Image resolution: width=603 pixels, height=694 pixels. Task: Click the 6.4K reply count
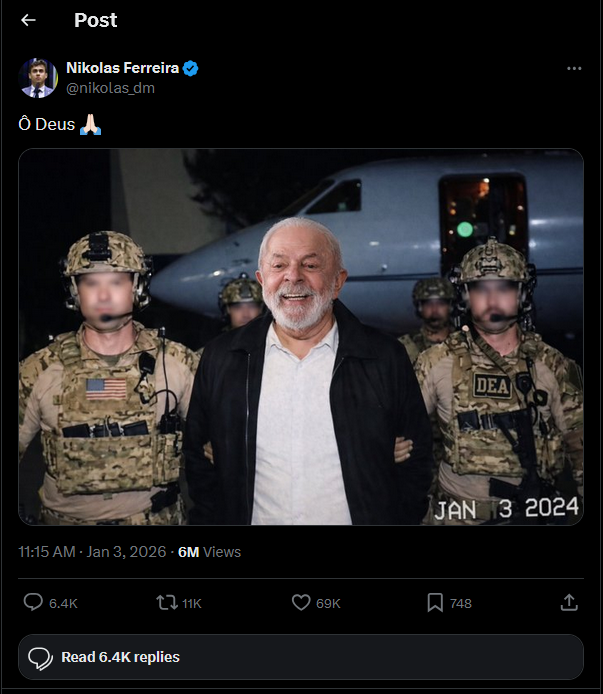[x=64, y=603]
